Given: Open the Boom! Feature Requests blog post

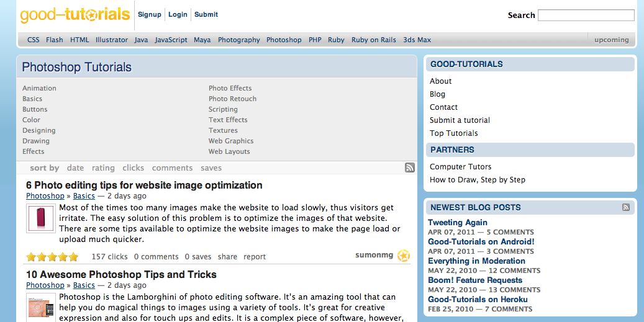Looking at the screenshot, I should pyautogui.click(x=475, y=280).
